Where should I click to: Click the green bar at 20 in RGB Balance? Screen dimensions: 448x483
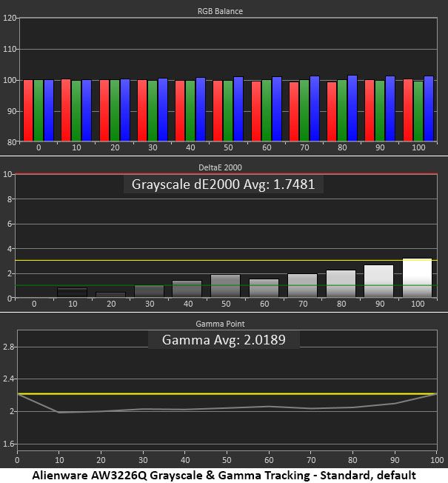(x=115, y=110)
